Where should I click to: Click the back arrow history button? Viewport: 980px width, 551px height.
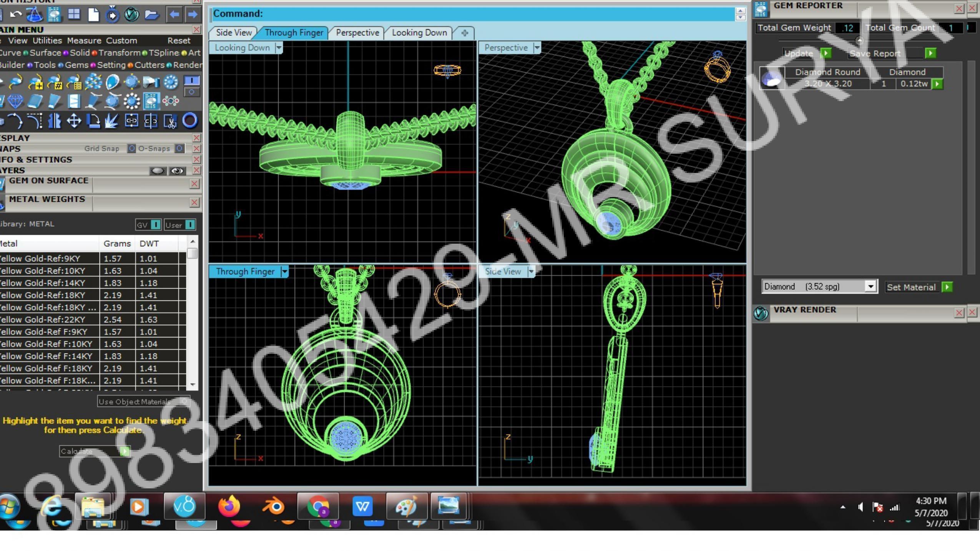(174, 15)
